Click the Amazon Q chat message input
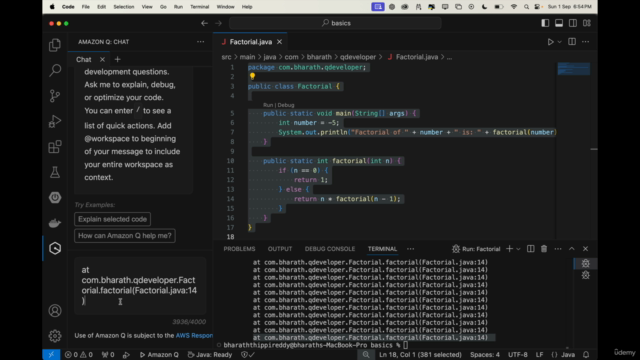This screenshot has height=360, width=640. tap(140, 285)
